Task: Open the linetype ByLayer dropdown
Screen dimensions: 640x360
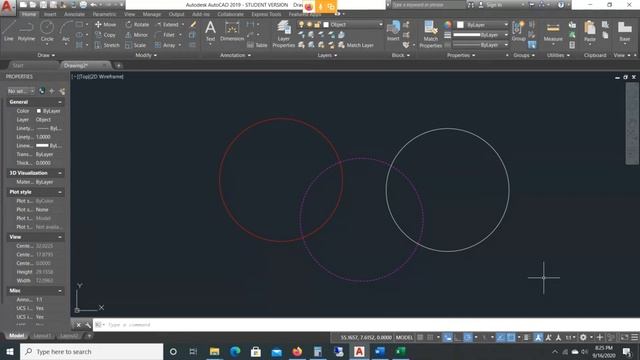Action: coord(481,45)
